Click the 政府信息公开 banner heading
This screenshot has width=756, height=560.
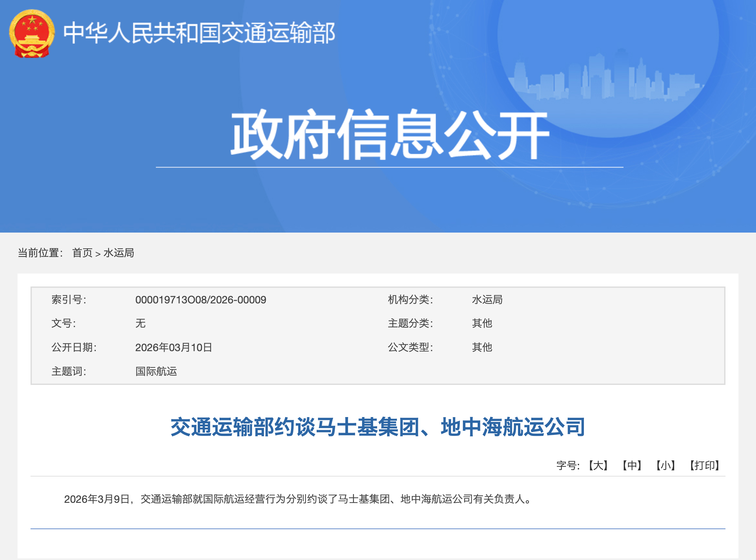[x=389, y=135]
